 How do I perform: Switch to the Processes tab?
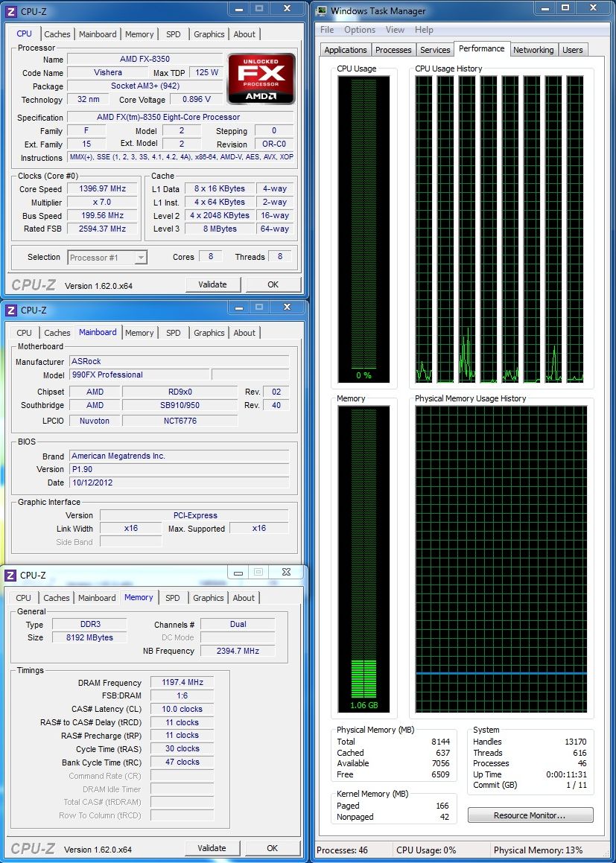(x=393, y=50)
